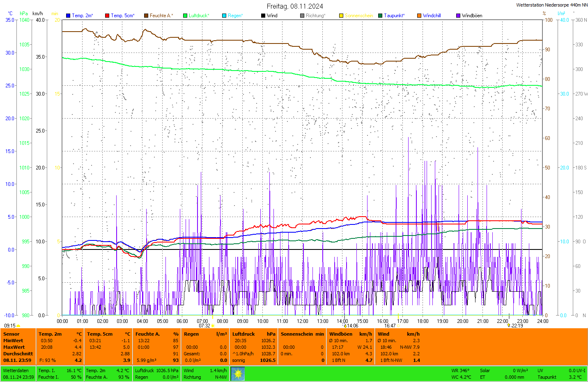Click the moon marker at 14:06

coord(345,326)
